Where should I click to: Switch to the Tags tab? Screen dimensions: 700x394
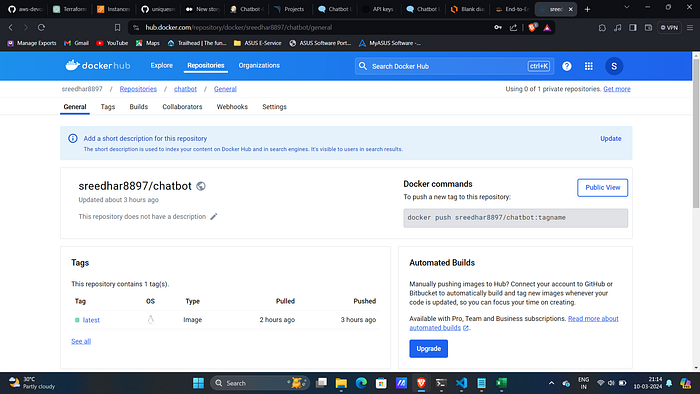(x=108, y=107)
